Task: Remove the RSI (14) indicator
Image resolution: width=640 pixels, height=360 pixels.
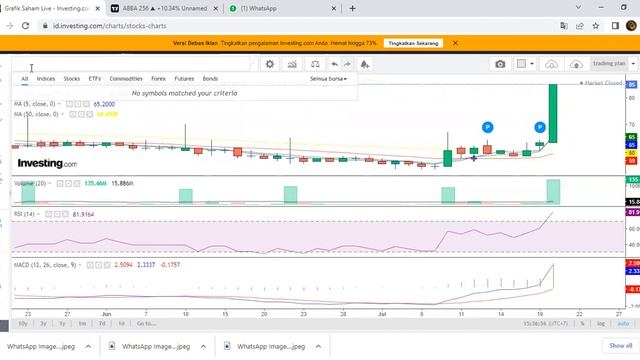Action: pyautogui.click(x=66, y=214)
